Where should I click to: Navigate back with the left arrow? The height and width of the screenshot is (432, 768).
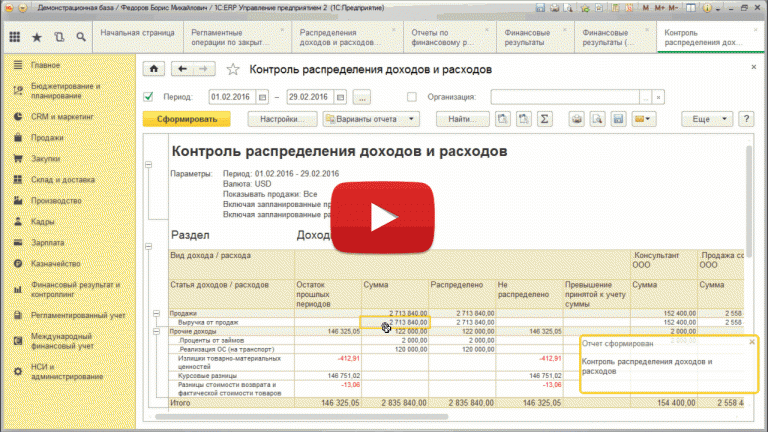pos(182,69)
